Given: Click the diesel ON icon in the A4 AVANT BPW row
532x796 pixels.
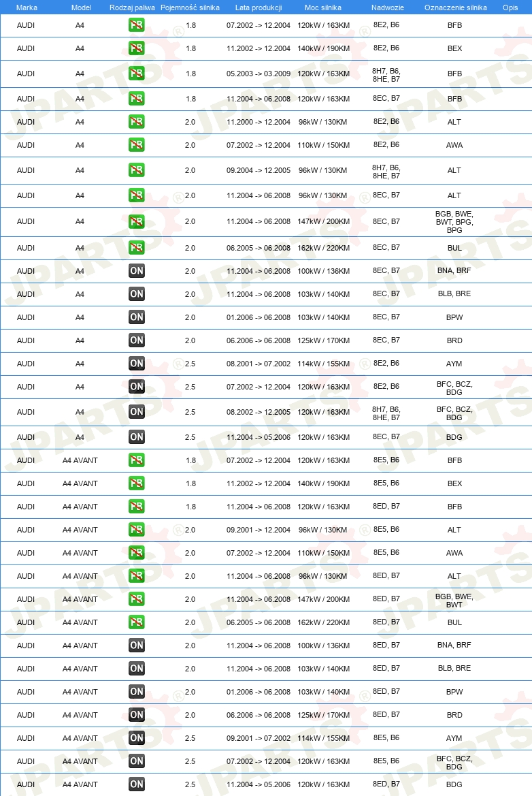Looking at the screenshot, I should 137,691.
